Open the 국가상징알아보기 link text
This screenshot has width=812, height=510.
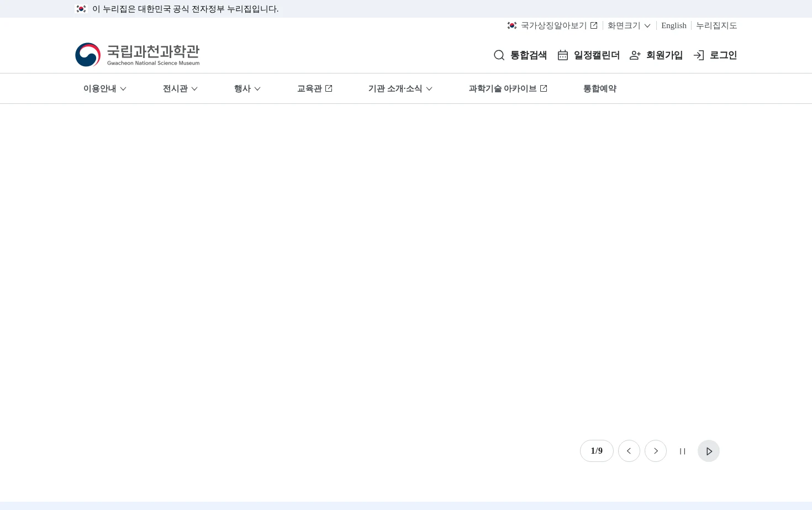554,25
